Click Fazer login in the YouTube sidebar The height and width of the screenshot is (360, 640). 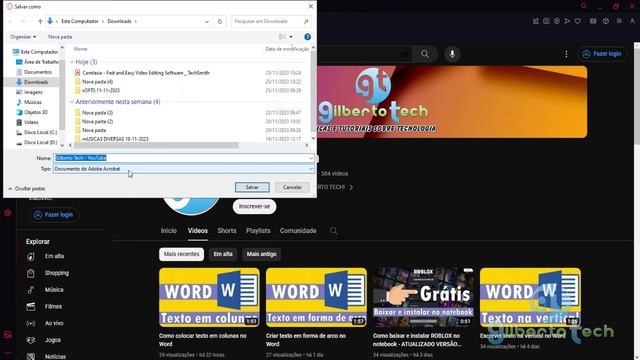click(53, 215)
